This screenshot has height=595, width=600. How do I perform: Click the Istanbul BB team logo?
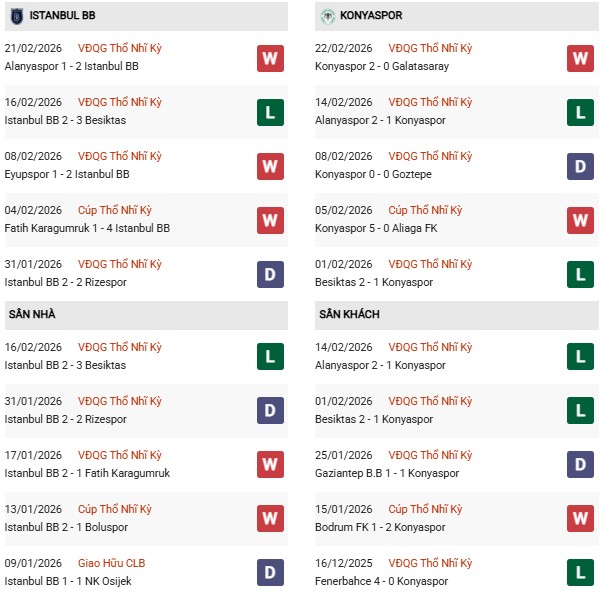coord(15,16)
